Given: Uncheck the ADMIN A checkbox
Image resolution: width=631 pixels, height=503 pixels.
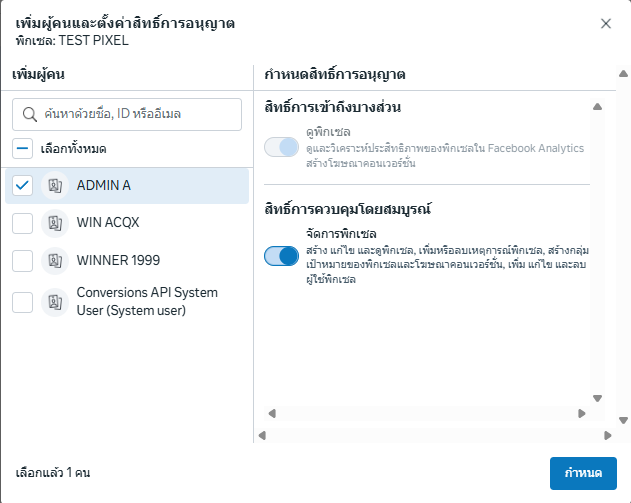Looking at the screenshot, I should tap(23, 185).
